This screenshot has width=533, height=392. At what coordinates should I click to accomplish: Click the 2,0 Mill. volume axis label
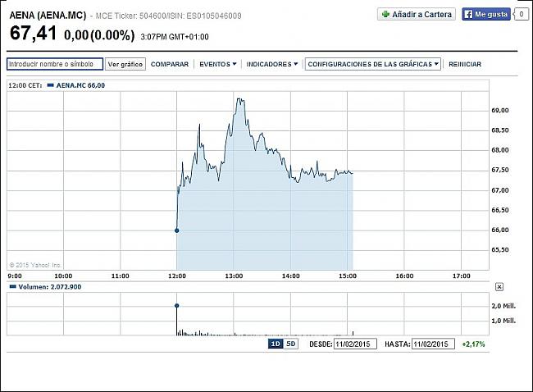(x=503, y=306)
